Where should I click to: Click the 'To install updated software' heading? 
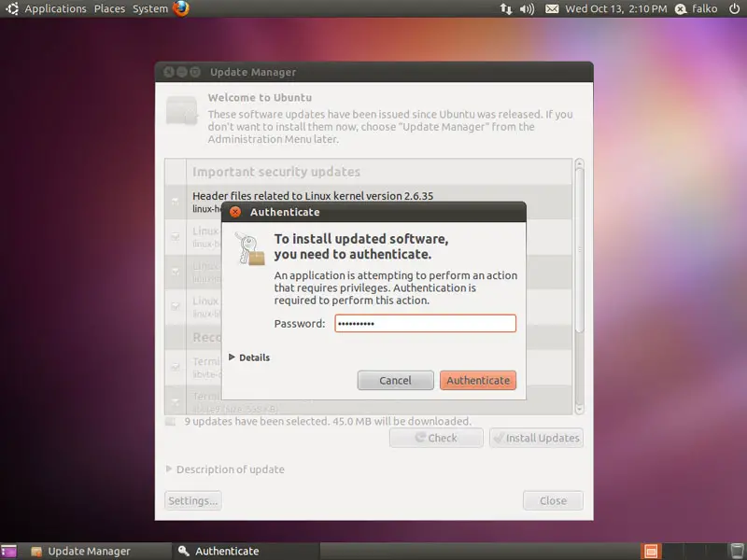pos(361,246)
